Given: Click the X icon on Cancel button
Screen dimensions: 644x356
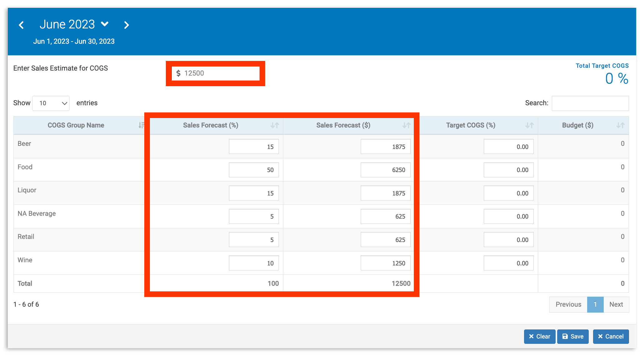Looking at the screenshot, I should [600, 336].
